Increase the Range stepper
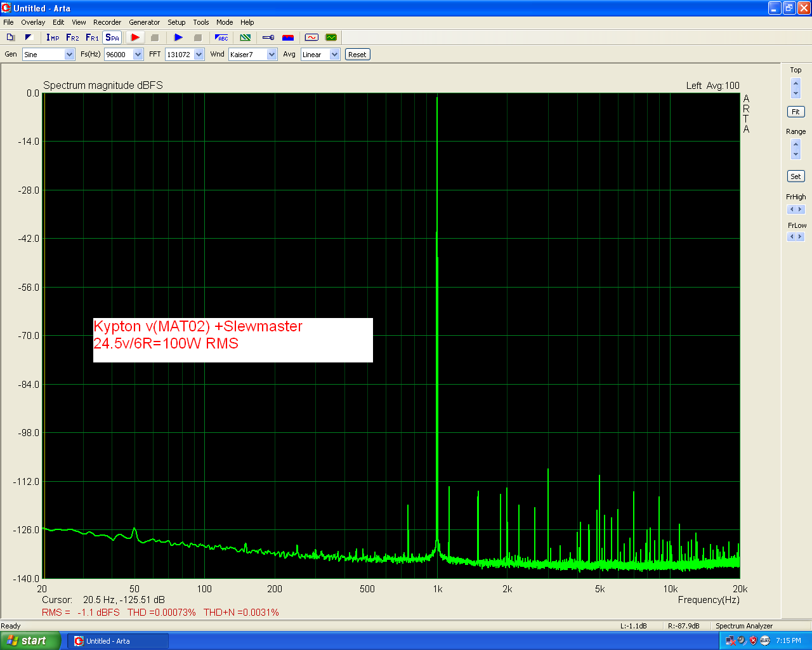The height and width of the screenshot is (650, 812). pos(796,145)
